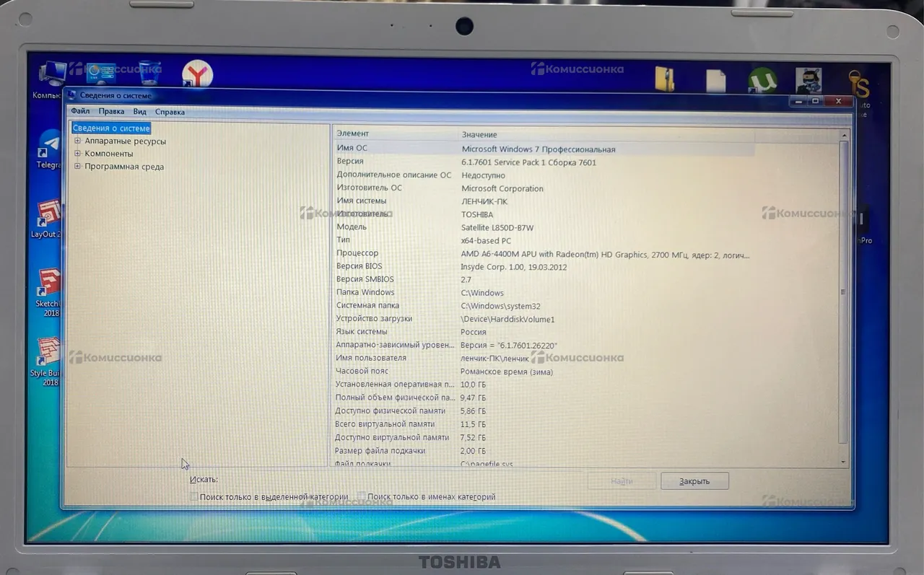Screen dimensions: 924x575
Task: Open the uTorrent desktop icon
Action: (762, 80)
